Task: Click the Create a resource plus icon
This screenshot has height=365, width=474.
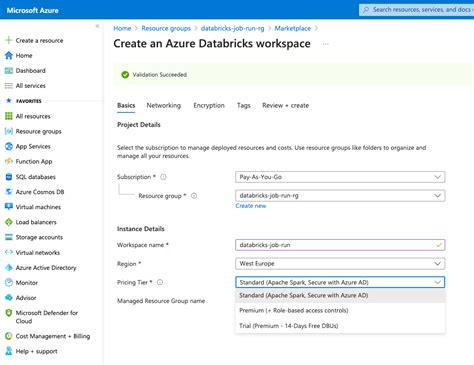Action: pos(9,40)
